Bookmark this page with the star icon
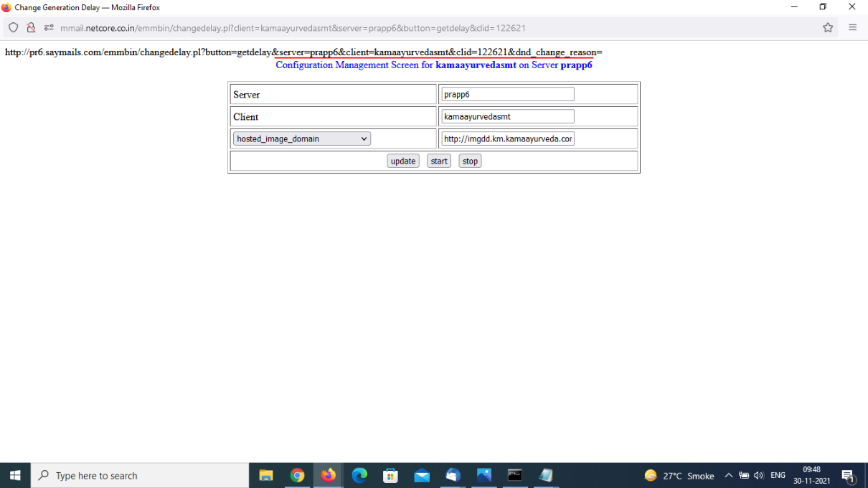 tap(828, 27)
